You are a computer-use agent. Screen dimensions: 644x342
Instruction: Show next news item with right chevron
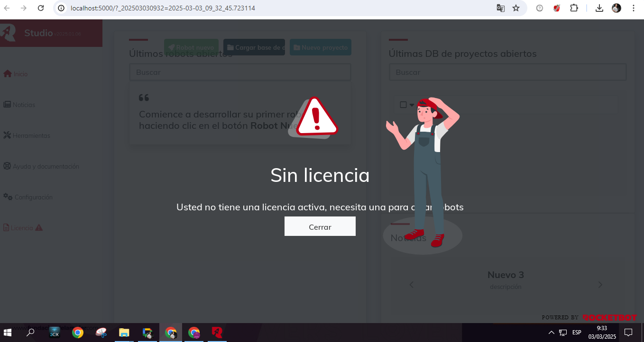pyautogui.click(x=600, y=285)
